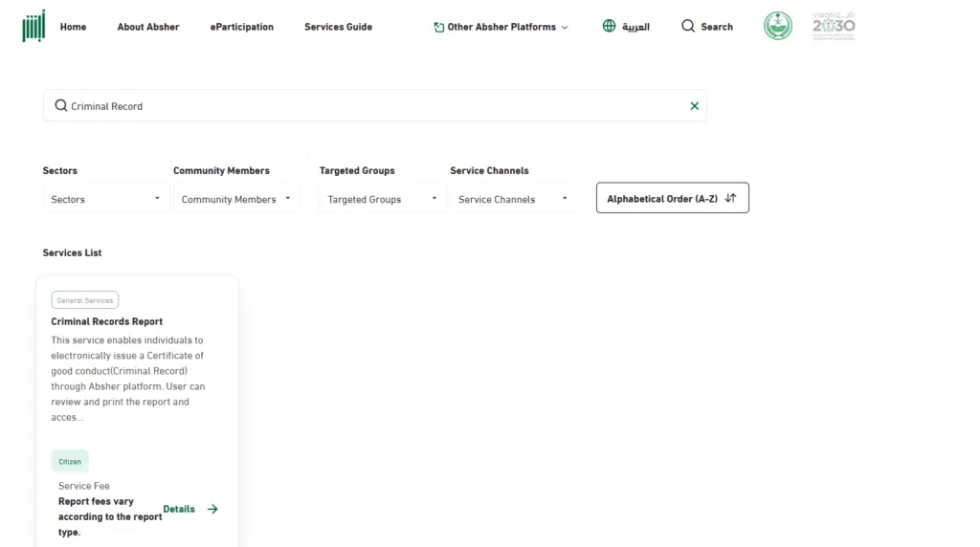Click the Vision 2030 logo

click(834, 26)
